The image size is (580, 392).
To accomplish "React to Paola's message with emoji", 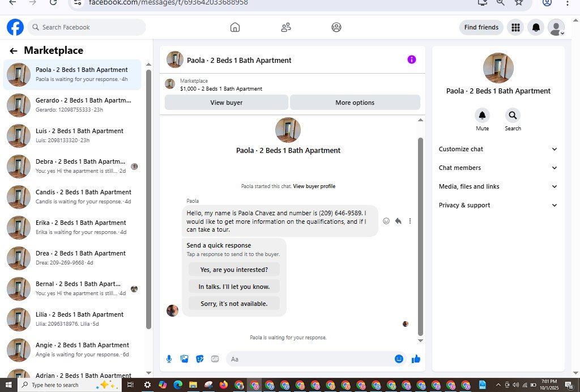I will (x=386, y=221).
